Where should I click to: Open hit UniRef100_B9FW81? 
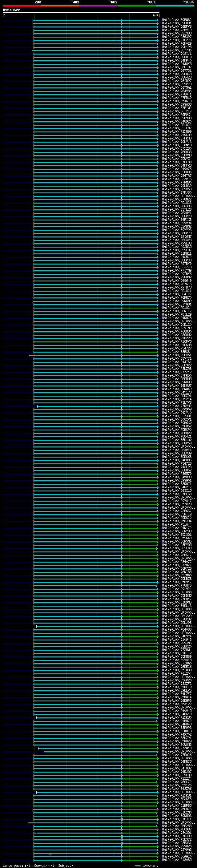(176, 23)
